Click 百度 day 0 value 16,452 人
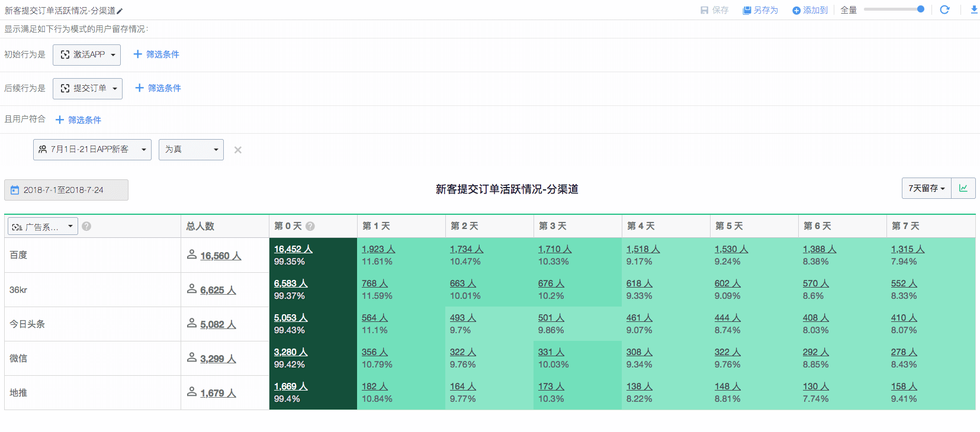Screen dimensions: 980x432 tap(293, 249)
